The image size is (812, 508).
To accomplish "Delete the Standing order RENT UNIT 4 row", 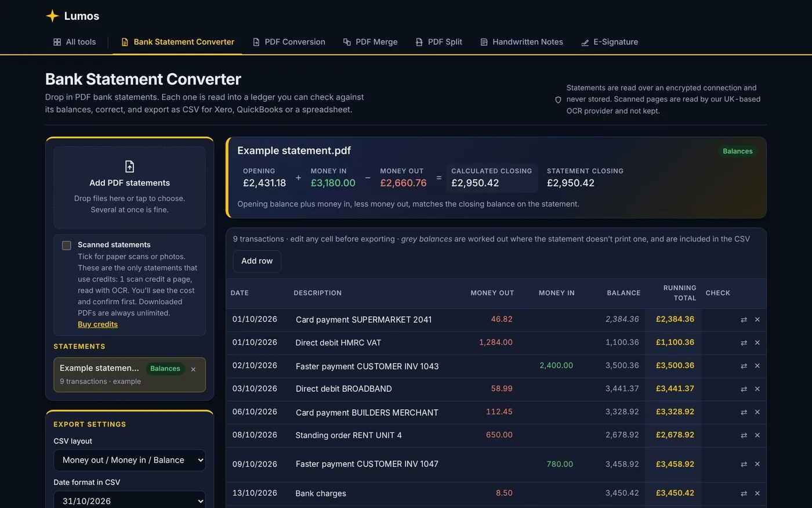I will pyautogui.click(x=757, y=435).
